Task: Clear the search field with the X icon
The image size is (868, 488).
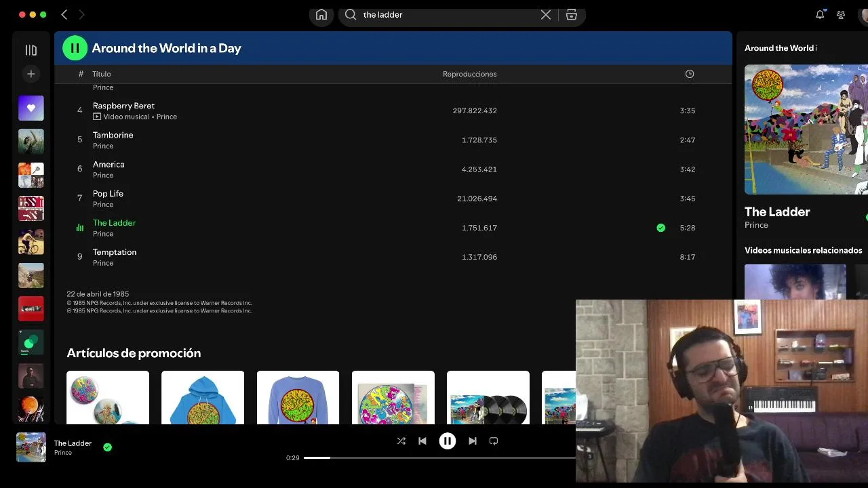Action: [x=546, y=15]
